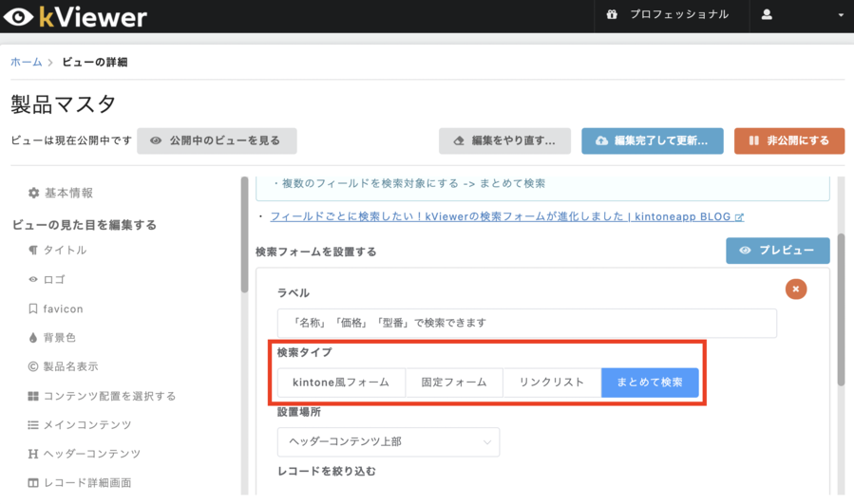Remove search form with red X button
854x504 pixels.
796,289
